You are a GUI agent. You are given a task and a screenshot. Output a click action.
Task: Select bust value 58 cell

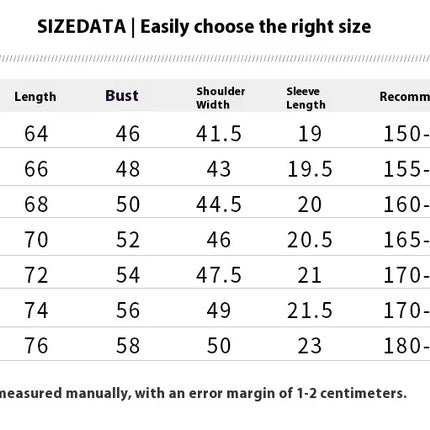(x=128, y=346)
